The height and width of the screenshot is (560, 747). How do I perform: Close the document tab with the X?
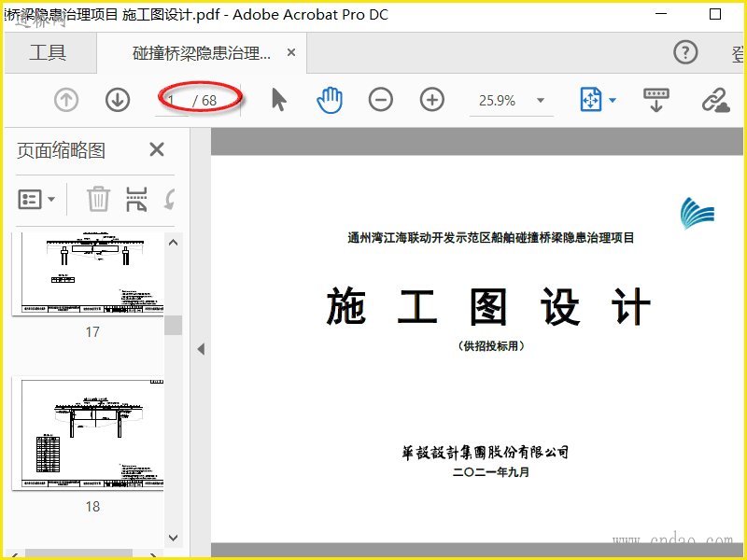[x=291, y=52]
